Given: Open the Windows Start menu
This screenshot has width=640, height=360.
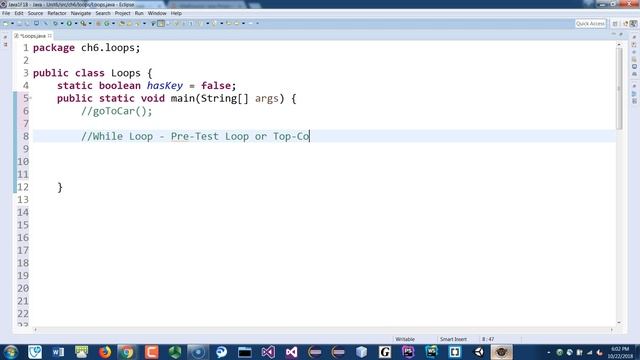Looking at the screenshot, I should (x=11, y=352).
